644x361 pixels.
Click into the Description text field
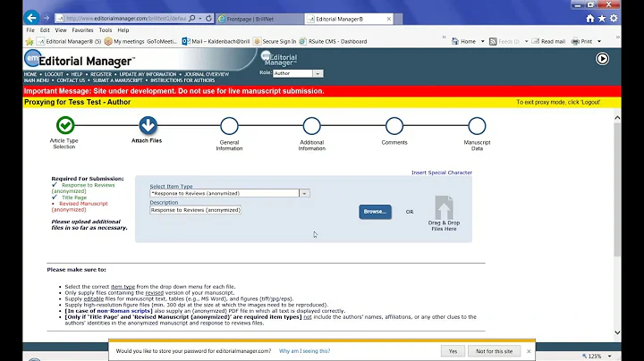195,210
